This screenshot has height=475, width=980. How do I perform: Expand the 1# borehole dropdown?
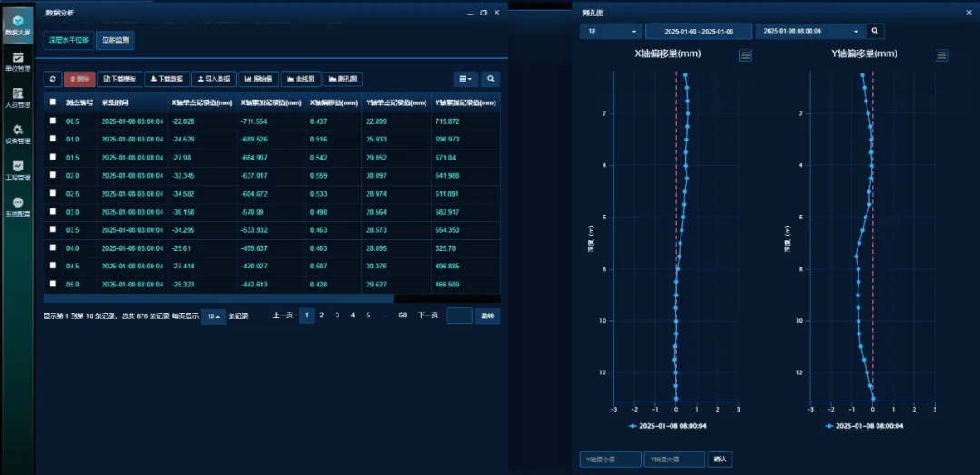[611, 31]
